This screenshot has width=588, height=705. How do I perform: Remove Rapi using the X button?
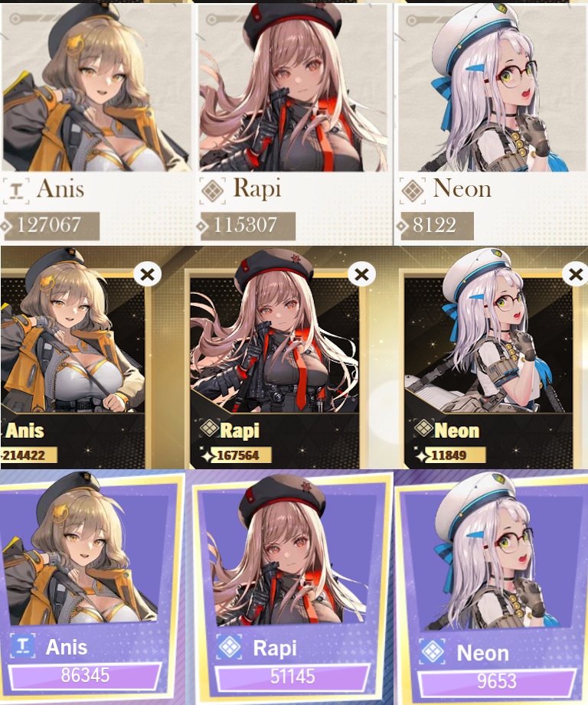coord(361,274)
